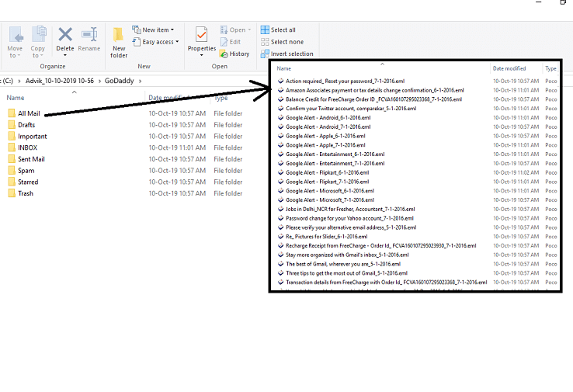Select the Drafts folder icon
The image size is (573, 392).
[x=12, y=125]
